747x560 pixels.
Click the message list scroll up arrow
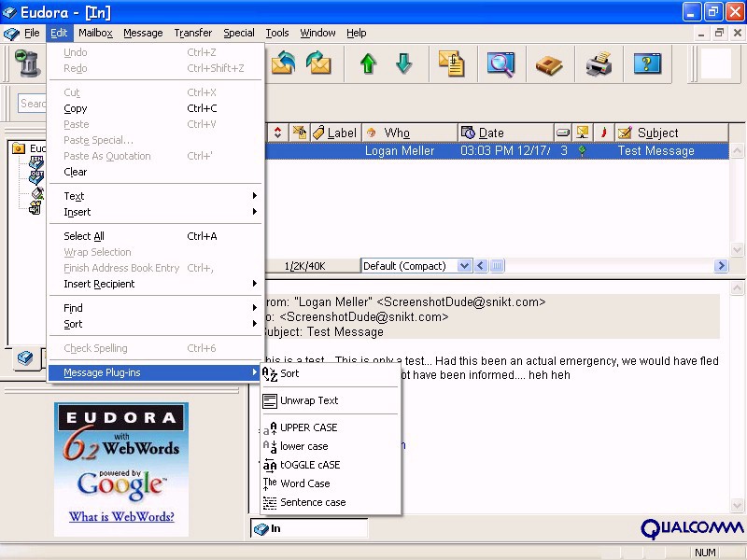click(737, 151)
